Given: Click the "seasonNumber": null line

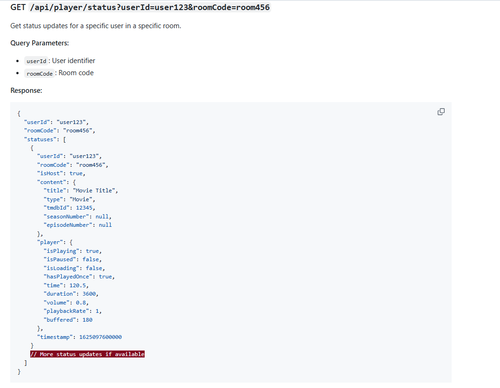Looking at the screenshot, I should point(77,216).
